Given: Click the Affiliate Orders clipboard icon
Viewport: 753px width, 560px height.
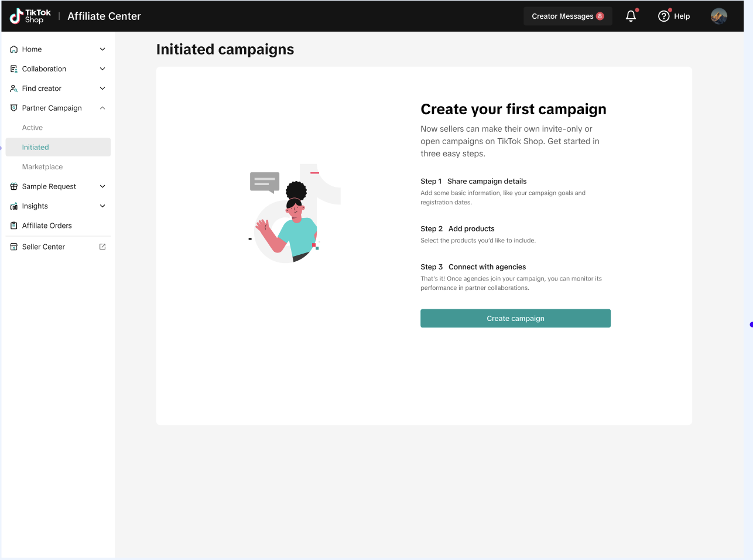Looking at the screenshot, I should click(x=14, y=226).
